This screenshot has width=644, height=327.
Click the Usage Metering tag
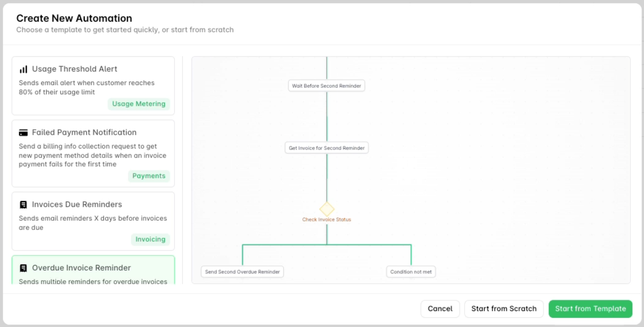[x=138, y=104]
